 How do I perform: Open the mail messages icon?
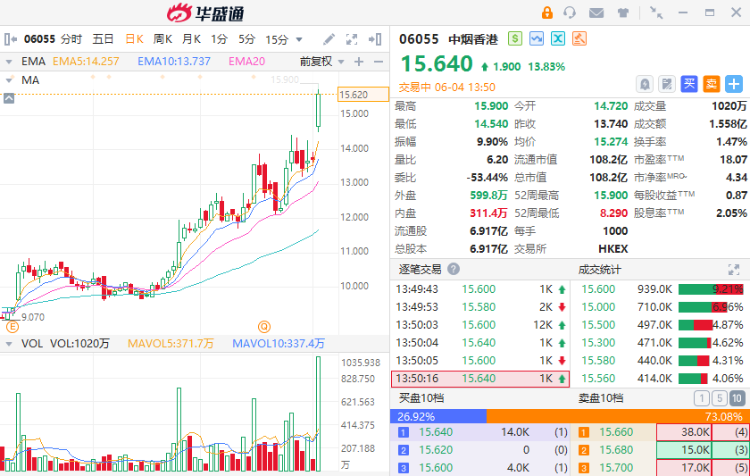click(596, 13)
